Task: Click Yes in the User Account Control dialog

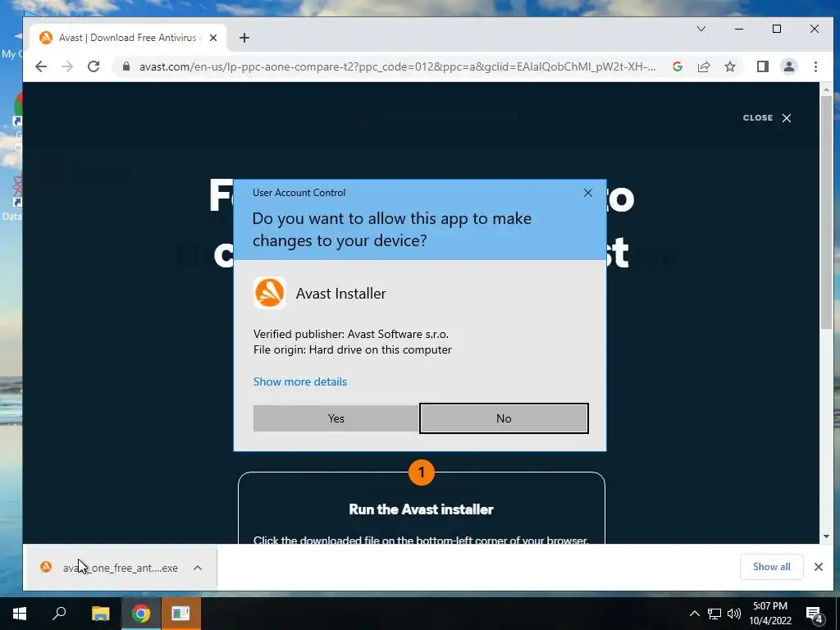Action: tap(336, 418)
